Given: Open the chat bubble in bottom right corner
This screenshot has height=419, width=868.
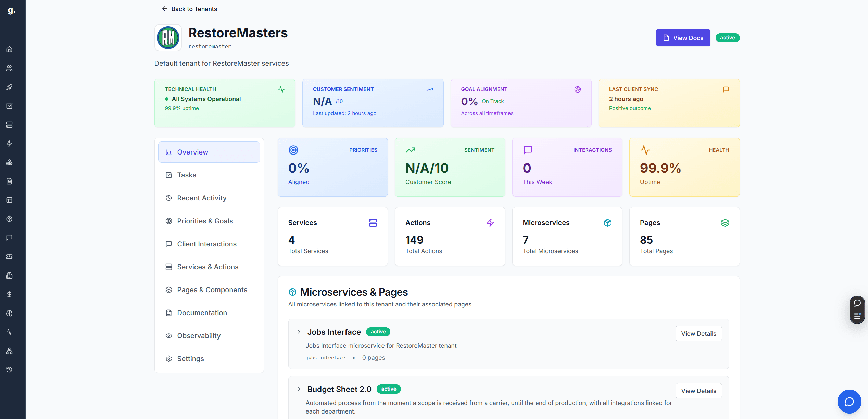Looking at the screenshot, I should (849, 401).
